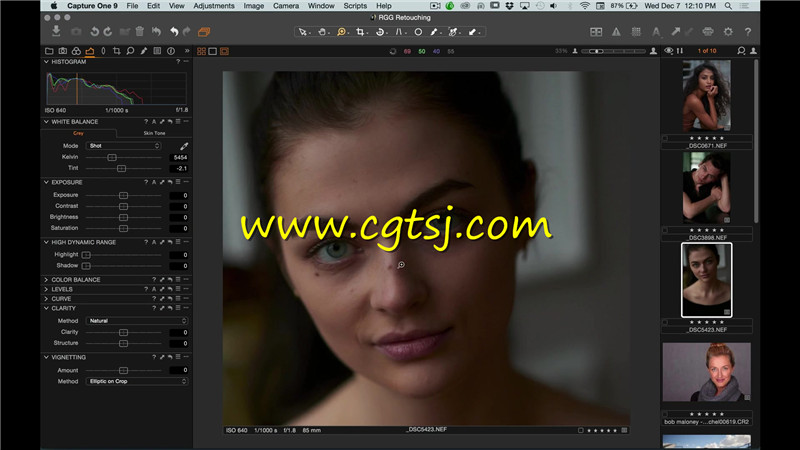The width and height of the screenshot is (800, 450).
Task: Click the Import Images toolbar icon
Action: pyautogui.click(x=56, y=32)
